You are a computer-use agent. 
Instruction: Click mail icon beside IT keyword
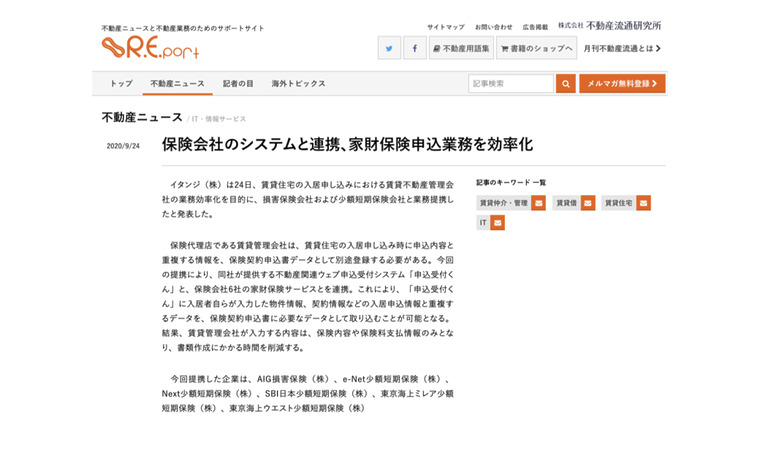pos(498,223)
